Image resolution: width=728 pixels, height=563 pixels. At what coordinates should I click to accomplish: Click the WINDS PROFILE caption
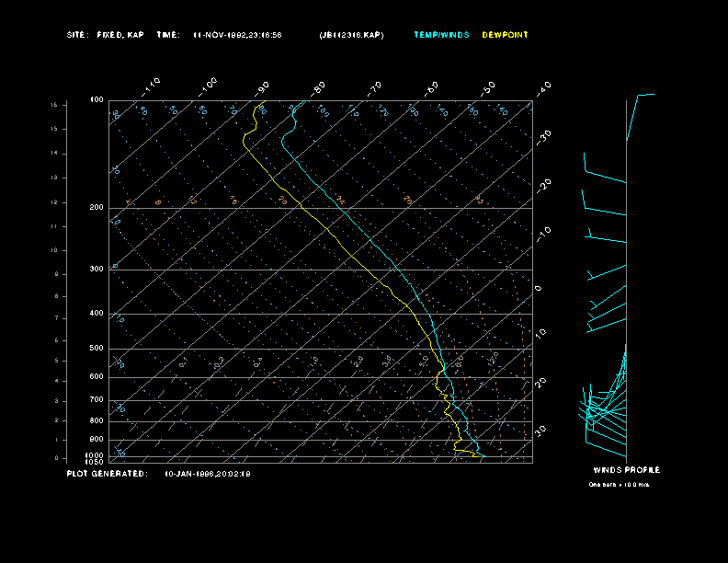click(626, 470)
